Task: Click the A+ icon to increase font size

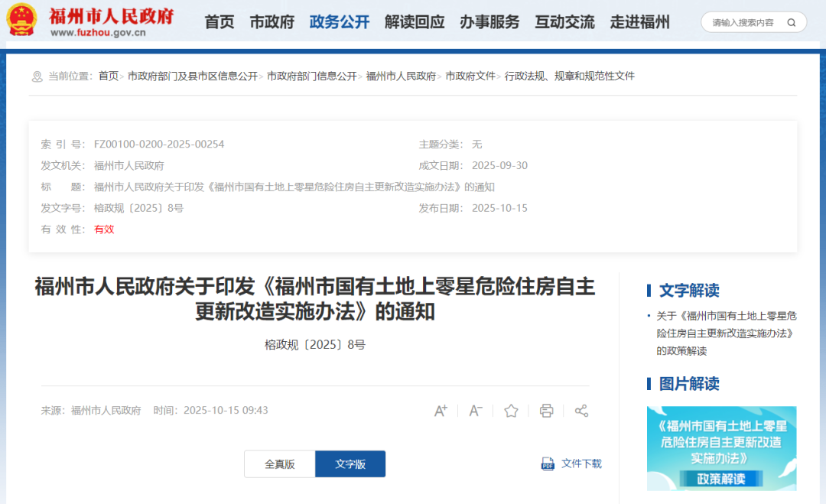Action: click(440, 411)
